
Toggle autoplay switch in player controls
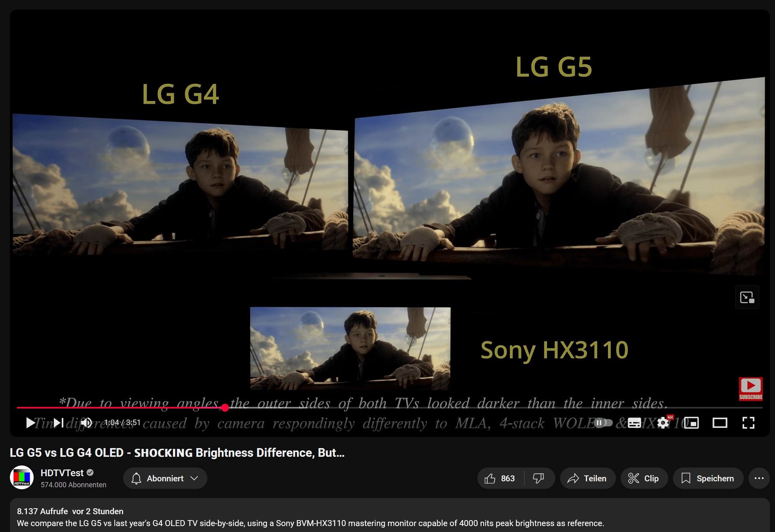click(x=603, y=423)
